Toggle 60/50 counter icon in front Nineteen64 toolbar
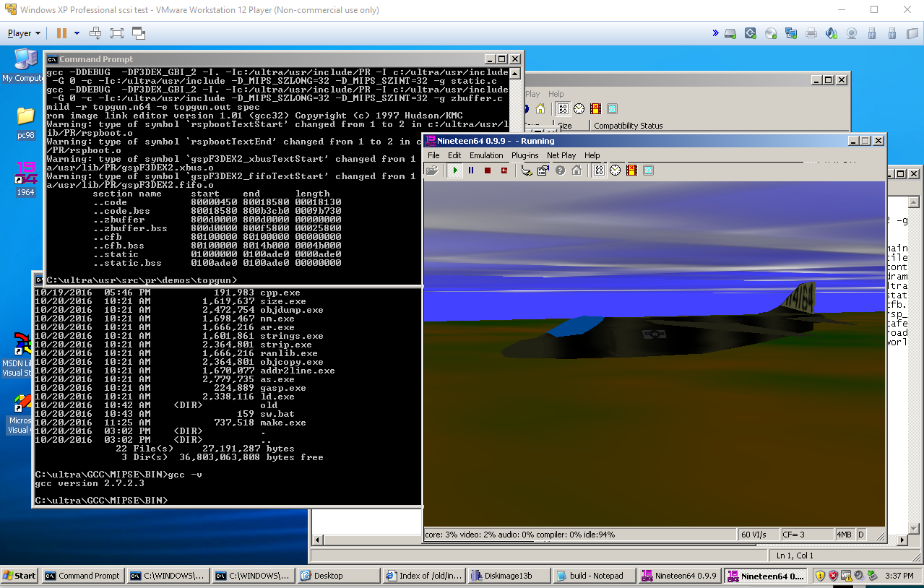The image size is (924, 588). [x=599, y=170]
